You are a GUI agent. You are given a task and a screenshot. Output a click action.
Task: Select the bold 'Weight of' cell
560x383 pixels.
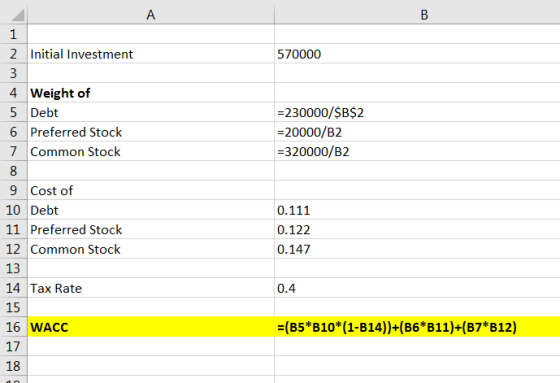[x=151, y=93]
